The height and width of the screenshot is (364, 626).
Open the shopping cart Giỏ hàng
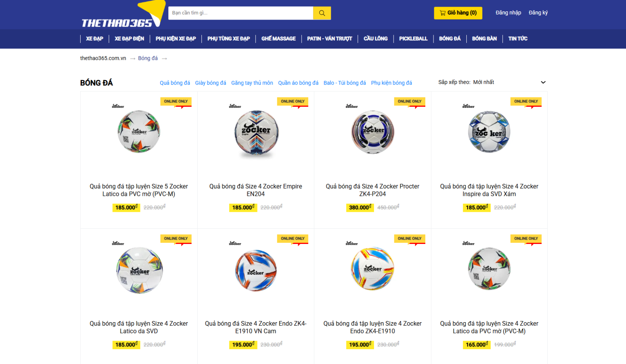coord(458,13)
